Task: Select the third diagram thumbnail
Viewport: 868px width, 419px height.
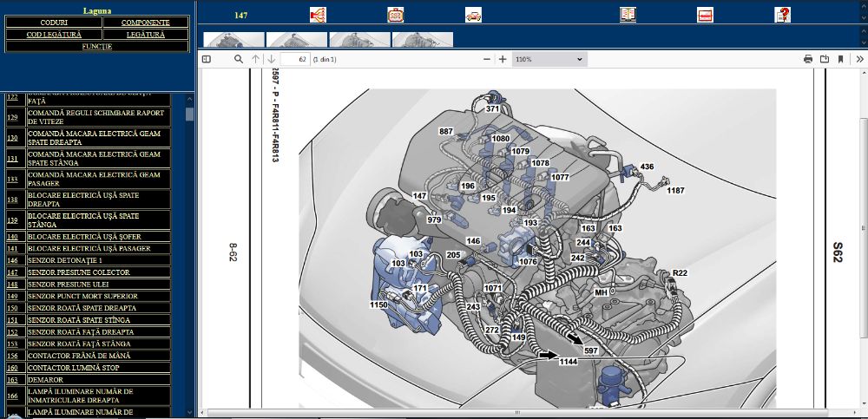Action: [360, 39]
